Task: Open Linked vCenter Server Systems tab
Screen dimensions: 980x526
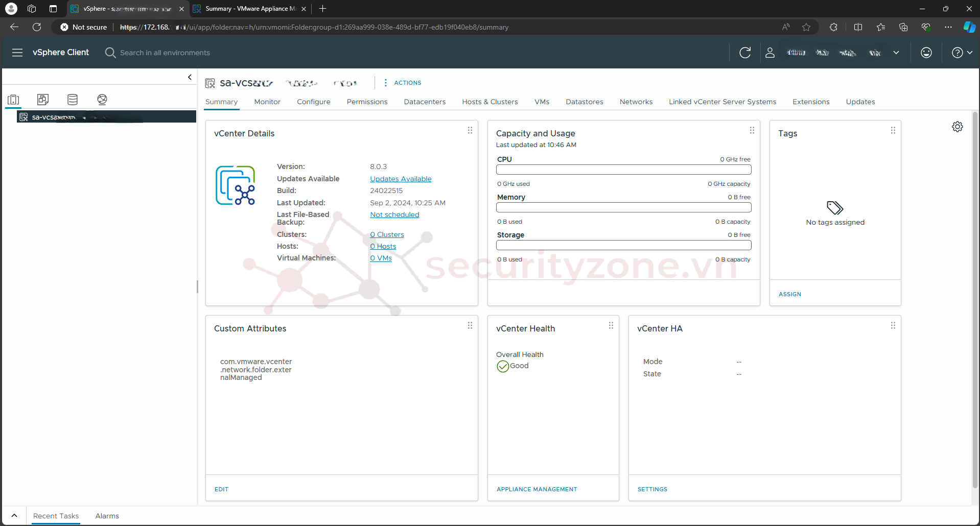Action: point(722,102)
